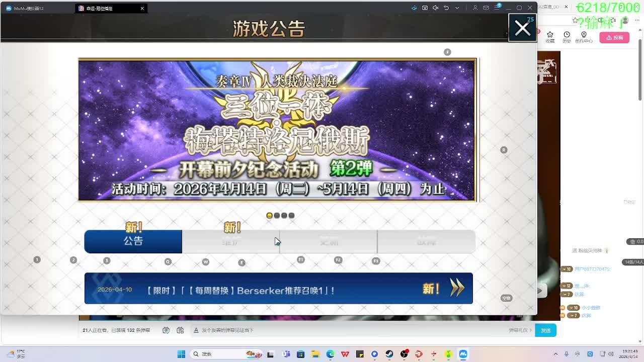The image size is (644, 362).
Task: Switch to the 故障 tab
Action: click(426, 241)
